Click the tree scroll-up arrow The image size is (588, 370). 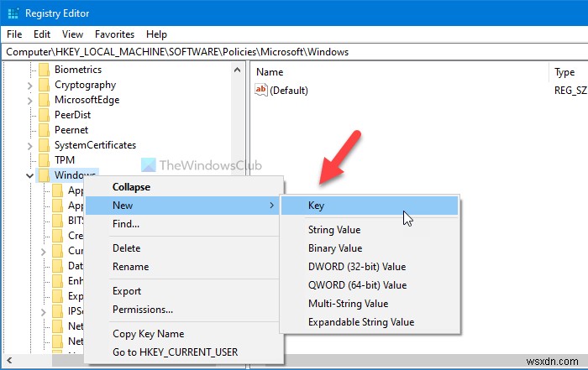point(237,70)
